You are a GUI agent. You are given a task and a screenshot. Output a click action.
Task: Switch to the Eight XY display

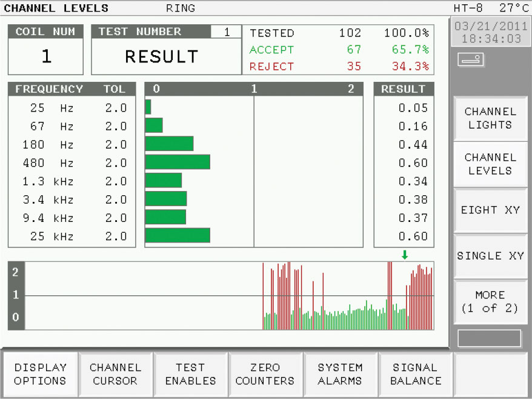click(x=490, y=210)
